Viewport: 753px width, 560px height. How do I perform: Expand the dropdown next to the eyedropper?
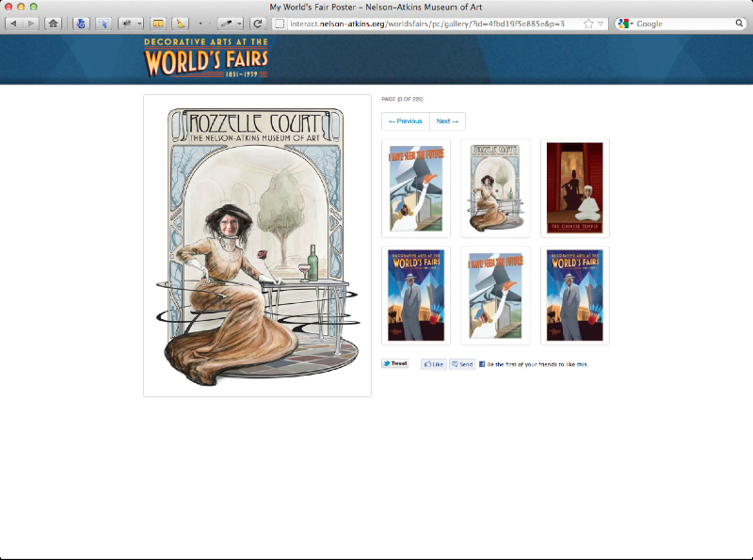click(x=240, y=24)
